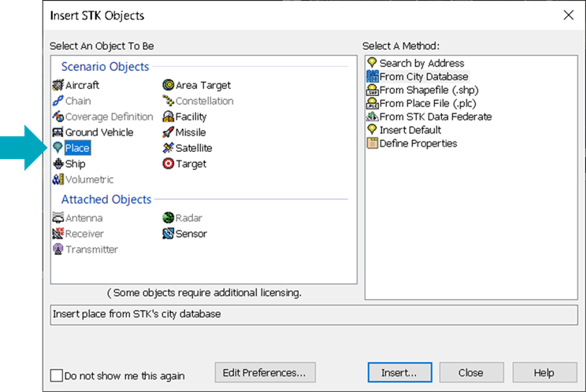Select 'From STK Data Federate' method text

(x=436, y=116)
